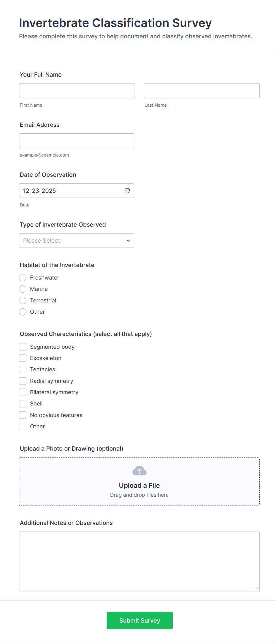This screenshot has width=276, height=644.
Task: Click the Upload a File drop zone
Action: pos(139,481)
